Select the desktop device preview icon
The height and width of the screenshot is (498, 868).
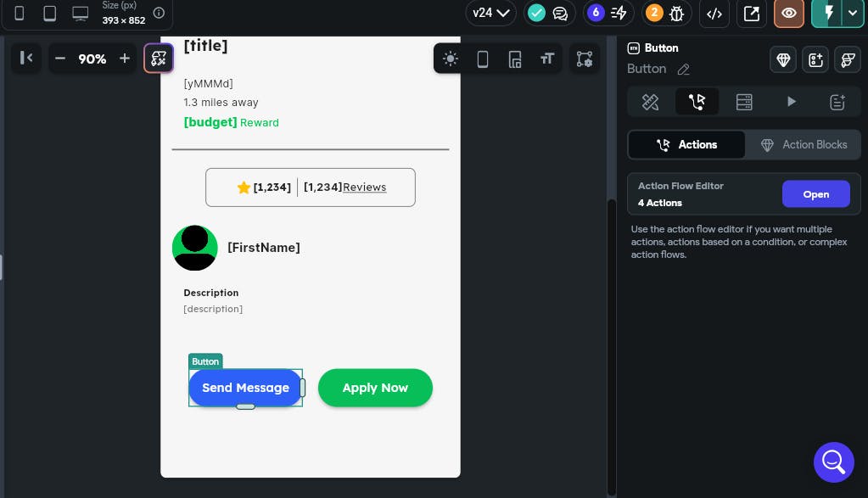coord(81,14)
